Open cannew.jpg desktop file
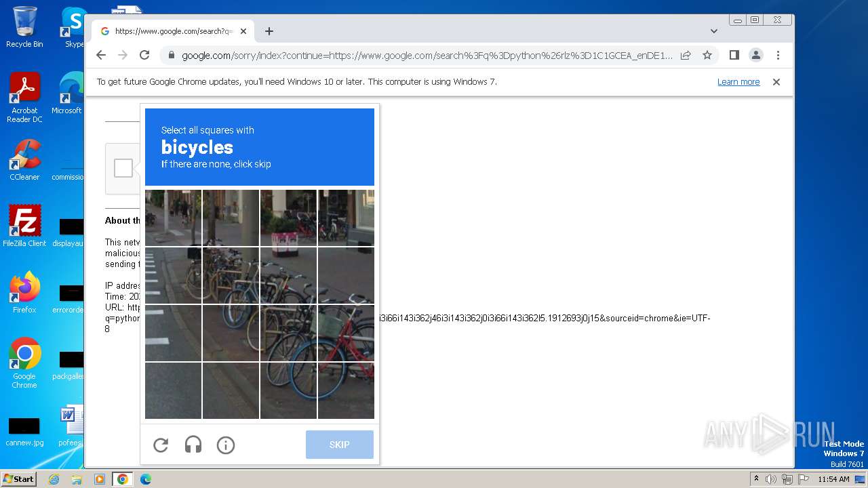This screenshot has height=488, width=868. pyautogui.click(x=24, y=432)
